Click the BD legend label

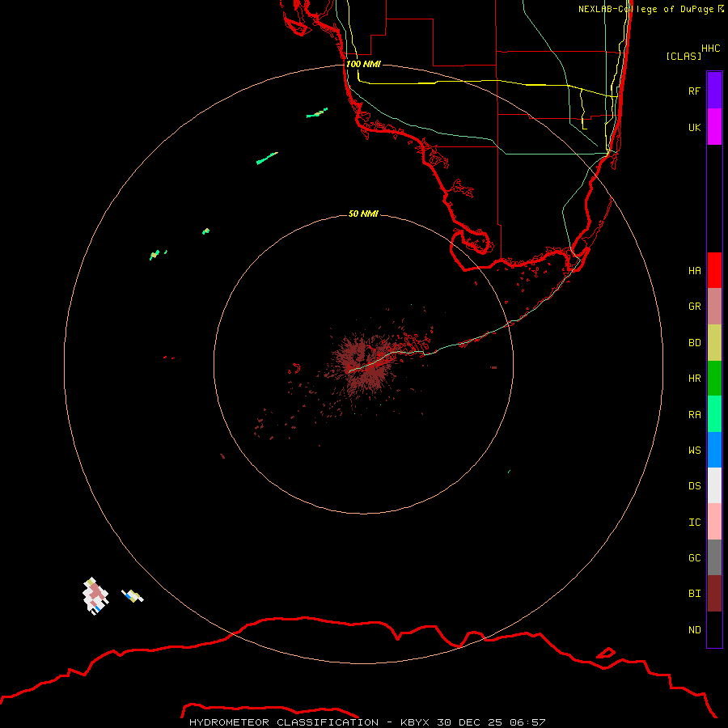click(x=694, y=343)
